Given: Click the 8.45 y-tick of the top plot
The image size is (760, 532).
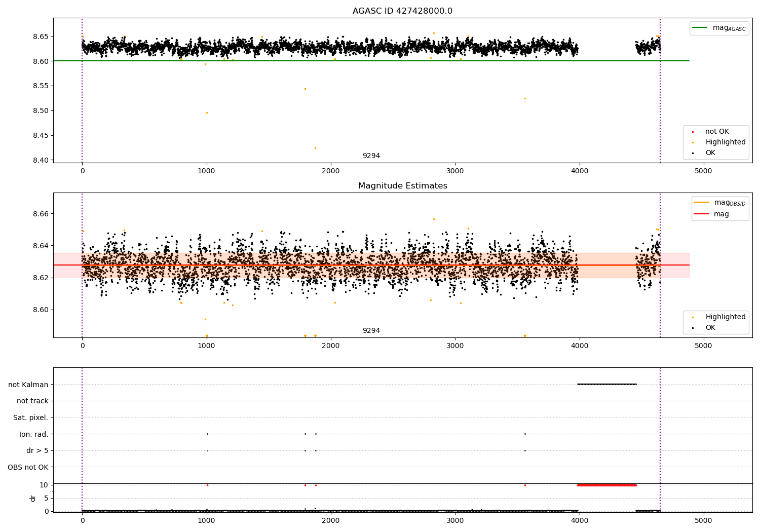Looking at the screenshot, I should click(x=40, y=135).
